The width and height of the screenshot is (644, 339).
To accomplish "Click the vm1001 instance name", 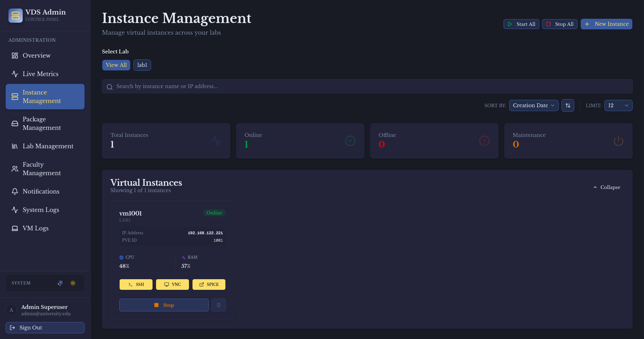I will [x=131, y=213].
